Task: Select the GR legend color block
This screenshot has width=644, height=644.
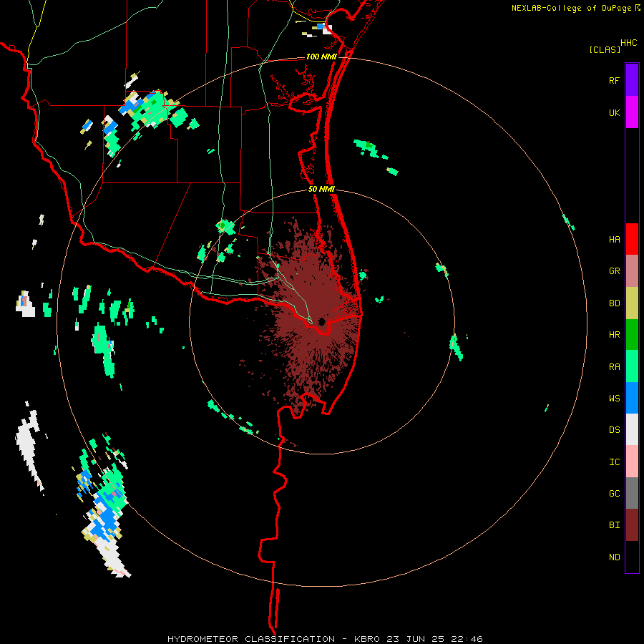Action: coord(632,271)
